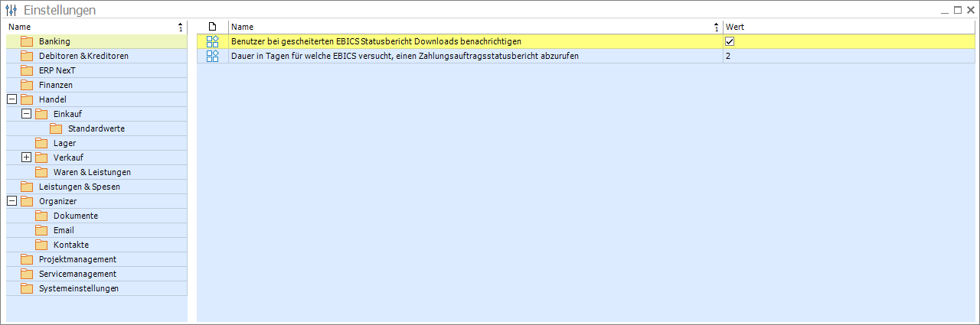Click the Lager folder icon
The image size is (980, 325).
41,143
